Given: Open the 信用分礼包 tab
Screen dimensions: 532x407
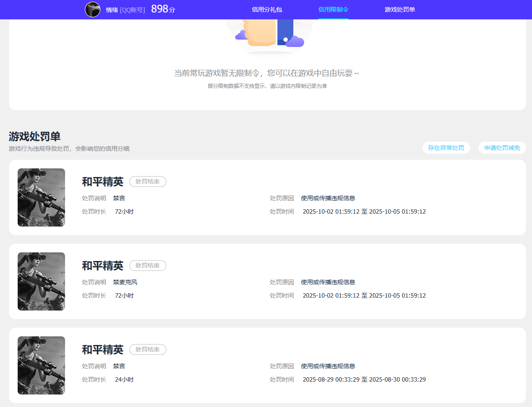Looking at the screenshot, I should coord(267,9).
